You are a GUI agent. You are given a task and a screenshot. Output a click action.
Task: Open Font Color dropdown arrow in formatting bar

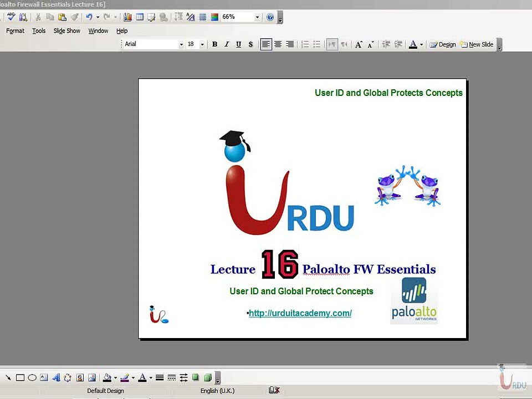click(x=421, y=44)
